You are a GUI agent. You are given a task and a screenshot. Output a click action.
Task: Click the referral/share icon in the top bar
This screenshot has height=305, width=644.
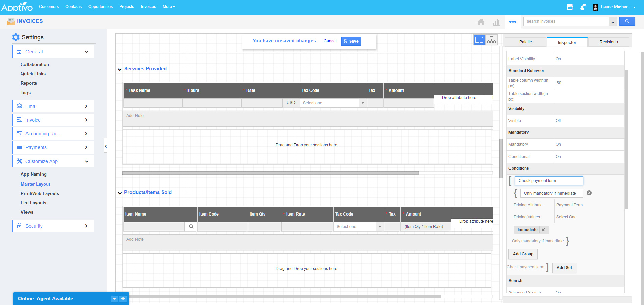(x=583, y=7)
